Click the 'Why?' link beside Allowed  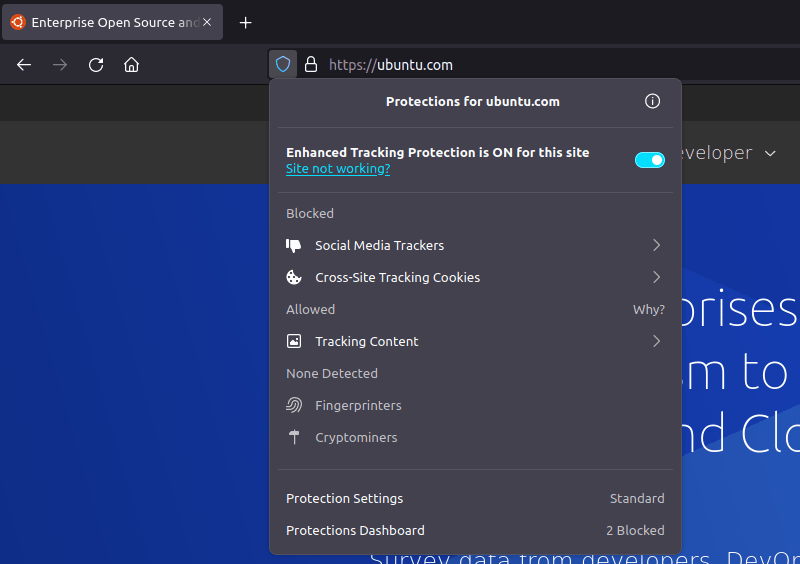pos(648,309)
